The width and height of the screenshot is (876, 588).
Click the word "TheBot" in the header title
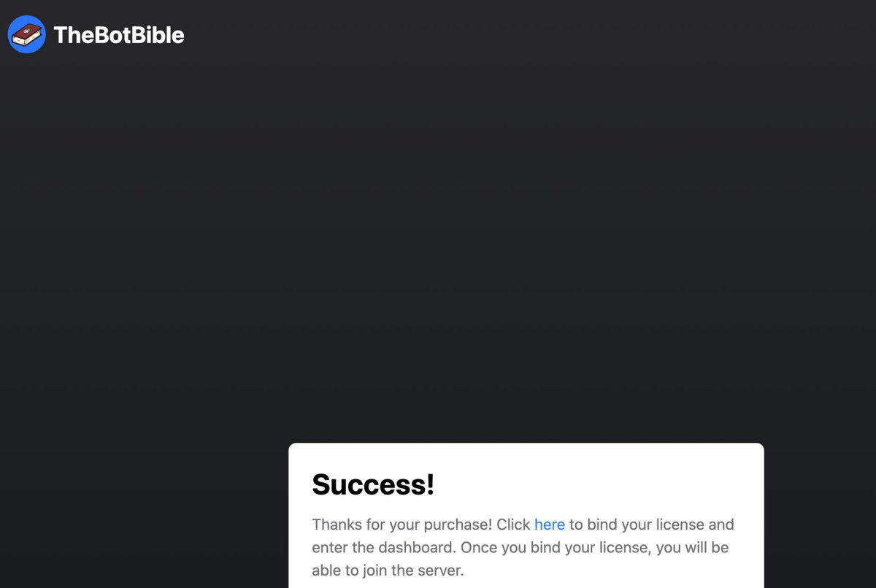(93, 35)
